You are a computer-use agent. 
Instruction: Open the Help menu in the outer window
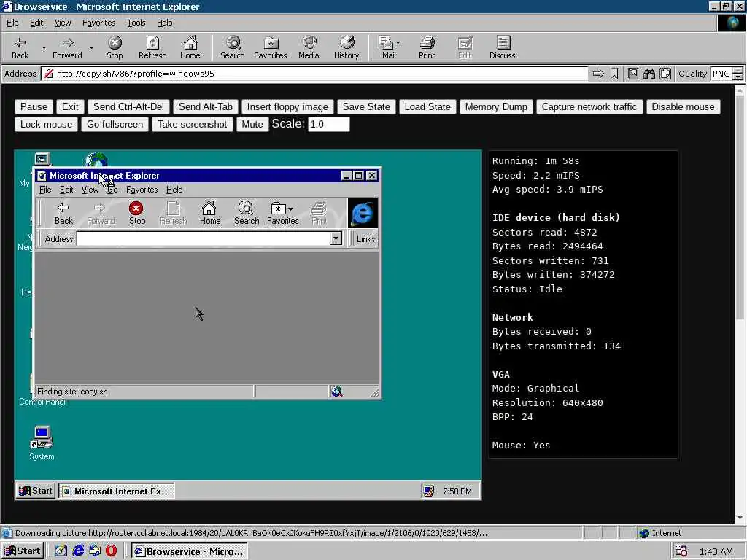pos(164,23)
